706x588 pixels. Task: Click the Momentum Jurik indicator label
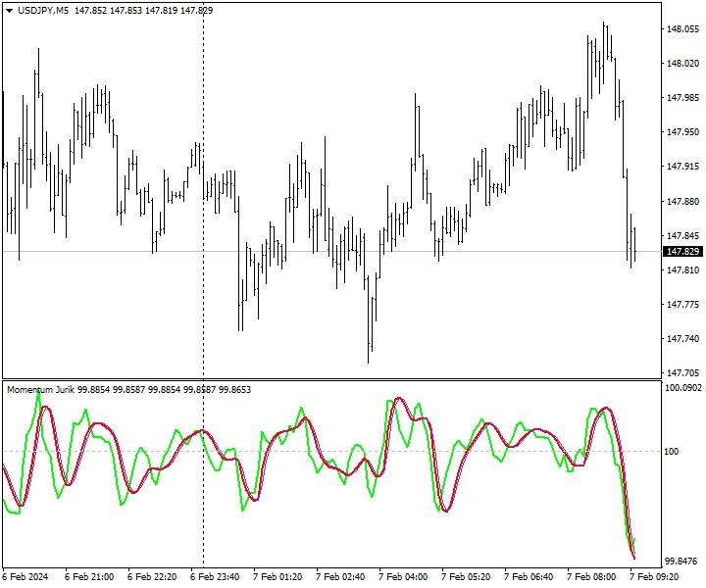pos(47,389)
